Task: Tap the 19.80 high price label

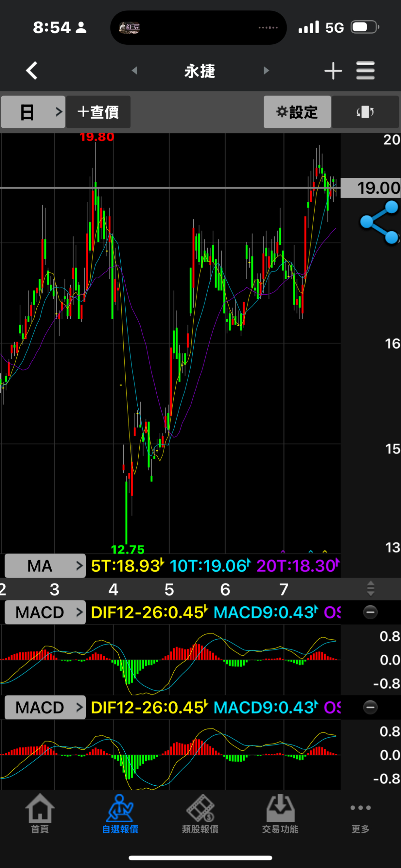Action: click(97, 137)
